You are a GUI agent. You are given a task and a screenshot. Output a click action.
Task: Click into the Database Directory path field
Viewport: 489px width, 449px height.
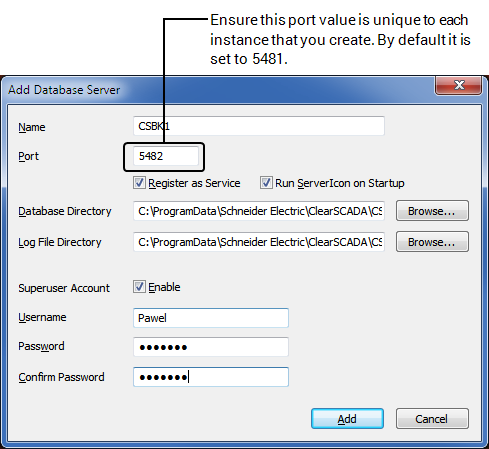coord(259,211)
